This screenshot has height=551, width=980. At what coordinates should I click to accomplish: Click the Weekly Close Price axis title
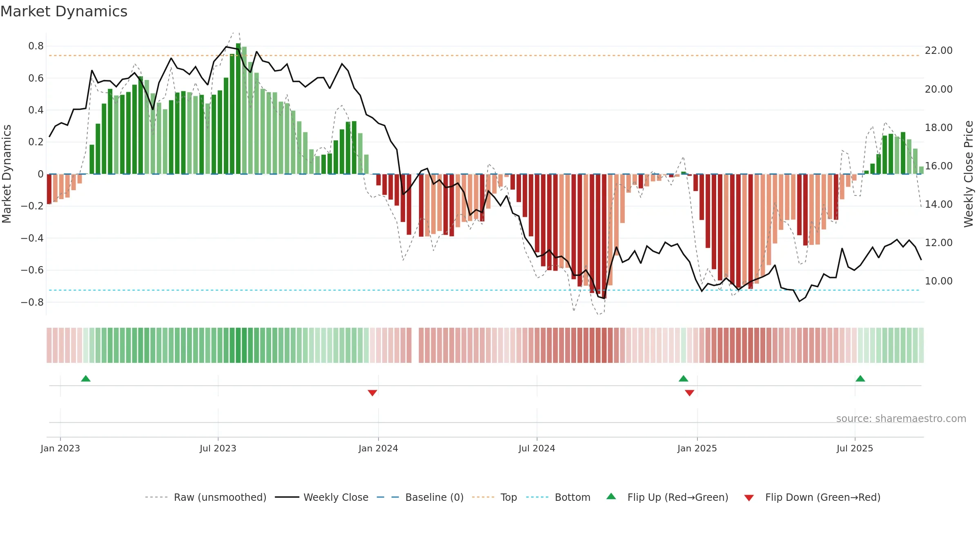pos(969,174)
